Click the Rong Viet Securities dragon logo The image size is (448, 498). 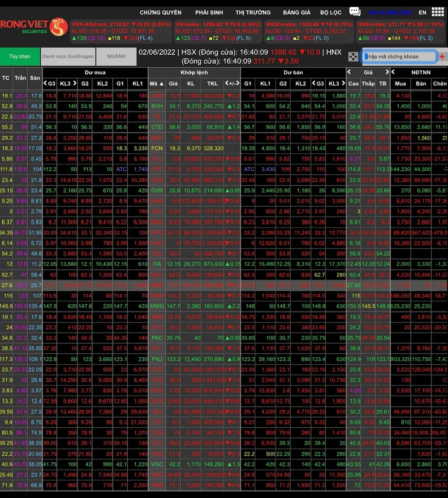[58, 27]
